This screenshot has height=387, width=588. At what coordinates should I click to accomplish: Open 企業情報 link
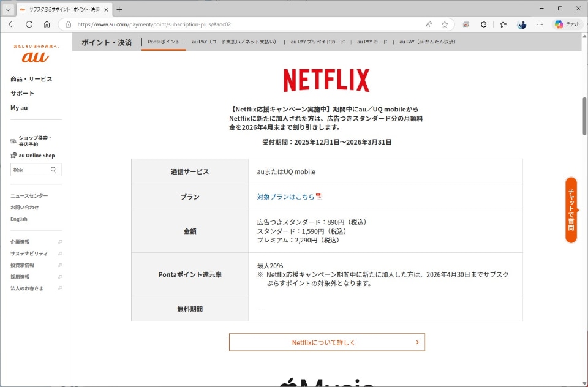(20, 242)
